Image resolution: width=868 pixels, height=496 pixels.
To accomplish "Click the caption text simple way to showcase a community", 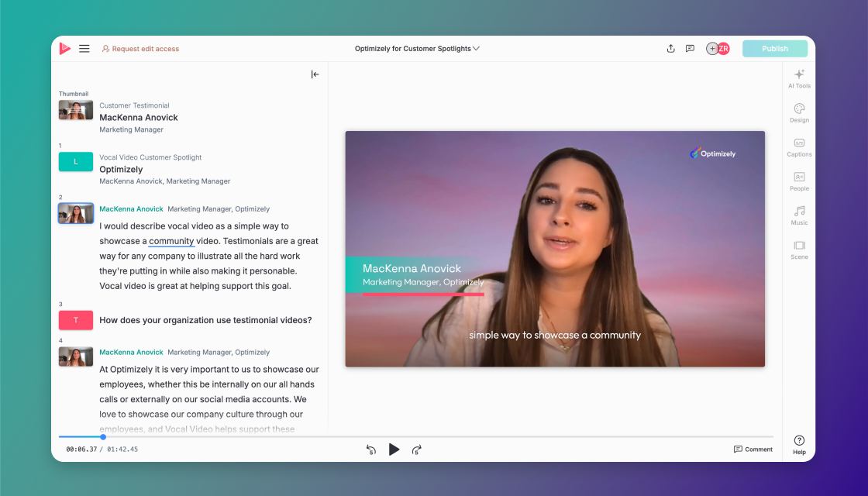I will tap(555, 335).
